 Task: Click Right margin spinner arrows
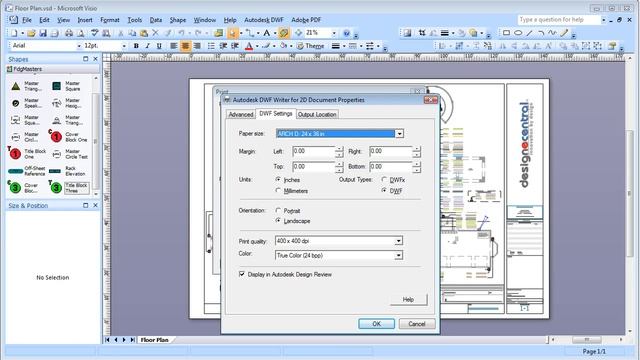point(416,152)
